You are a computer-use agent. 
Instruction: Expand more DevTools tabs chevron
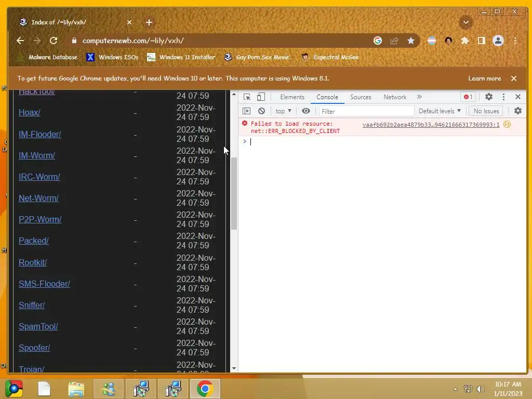(419, 97)
